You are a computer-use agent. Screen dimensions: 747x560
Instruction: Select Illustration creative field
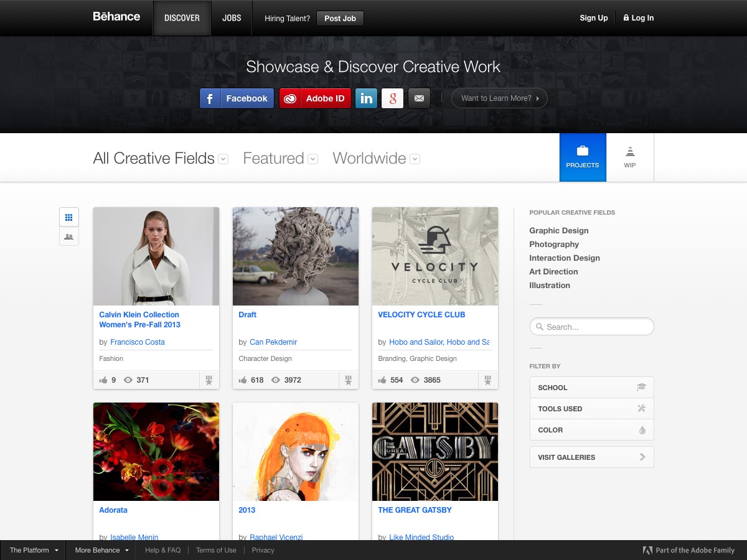[550, 286]
